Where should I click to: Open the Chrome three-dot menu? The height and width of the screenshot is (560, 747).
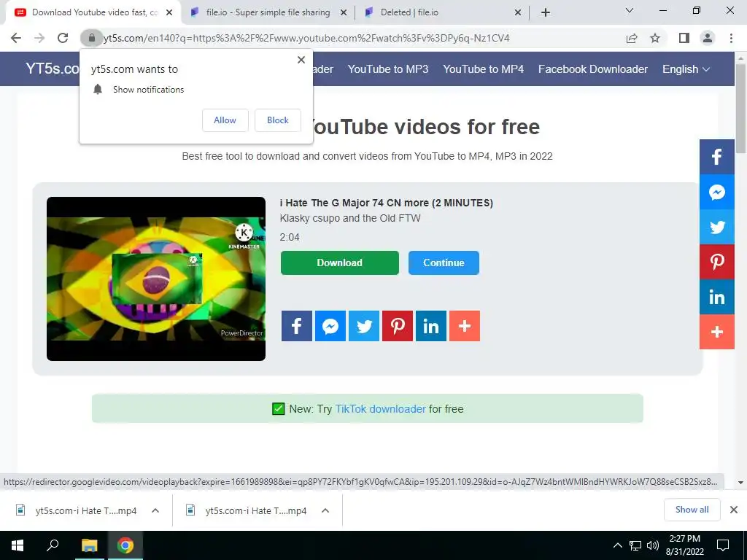[x=731, y=38]
